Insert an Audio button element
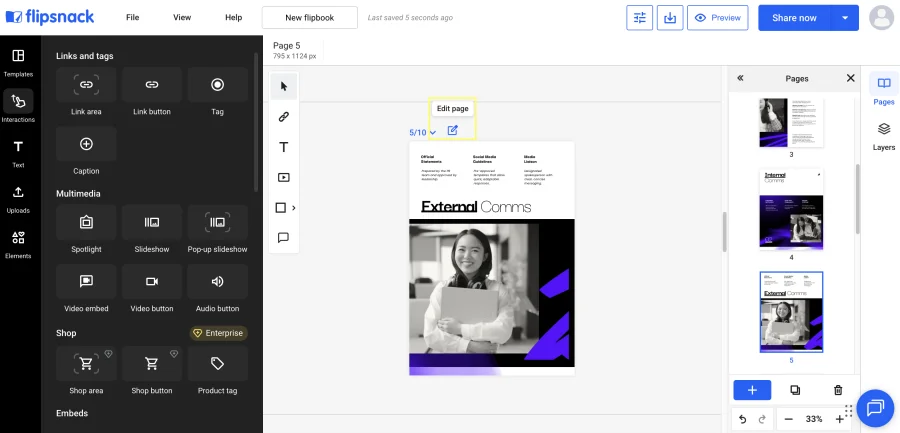900x433 pixels. pos(218,282)
